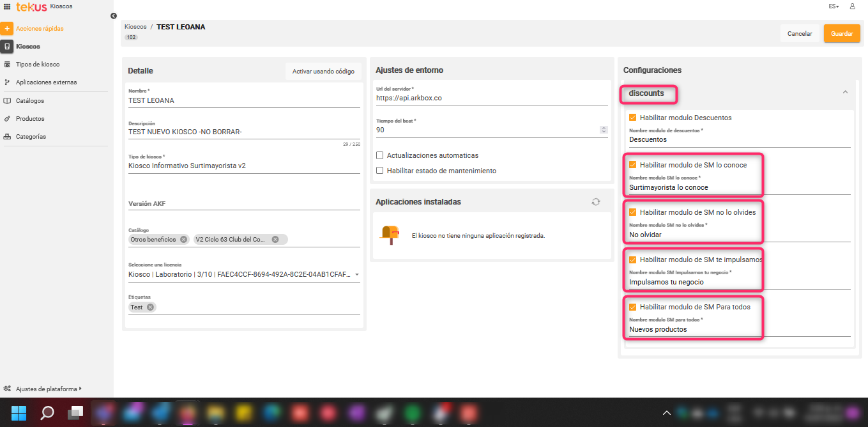Remove the 'Otros beneficios' catalog chip

click(x=183, y=240)
